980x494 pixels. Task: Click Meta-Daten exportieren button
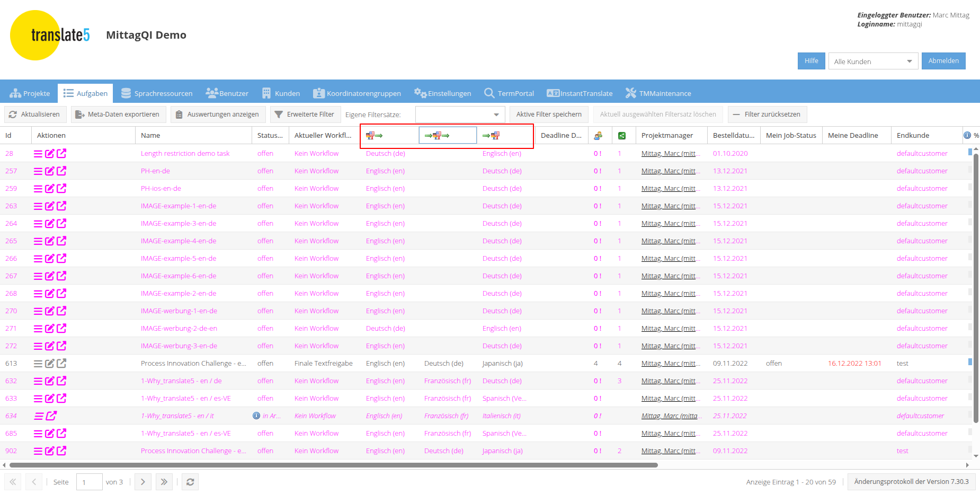pos(118,114)
